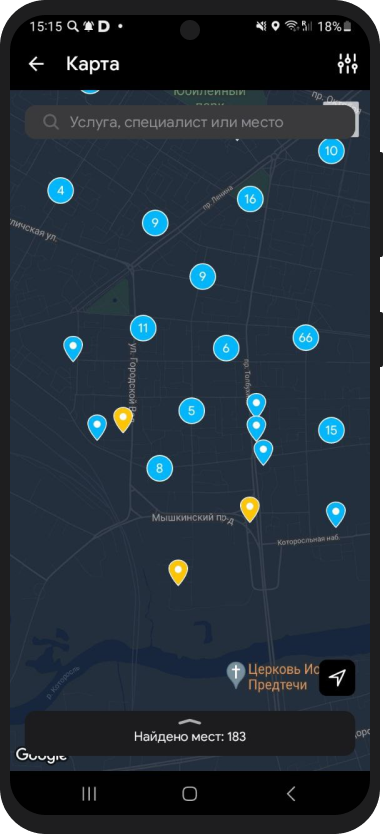Select the lowest yellow pin above the river
The width and height of the screenshot is (383, 834).
[178, 572]
